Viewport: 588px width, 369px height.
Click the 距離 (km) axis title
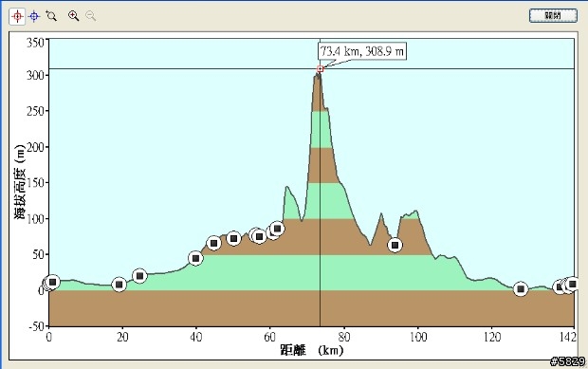pyautogui.click(x=312, y=350)
